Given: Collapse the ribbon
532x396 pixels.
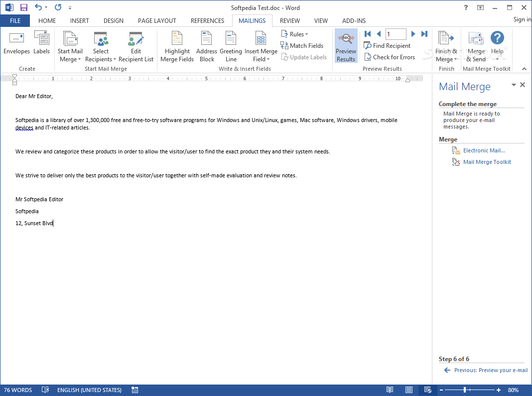Looking at the screenshot, I should (524, 69).
